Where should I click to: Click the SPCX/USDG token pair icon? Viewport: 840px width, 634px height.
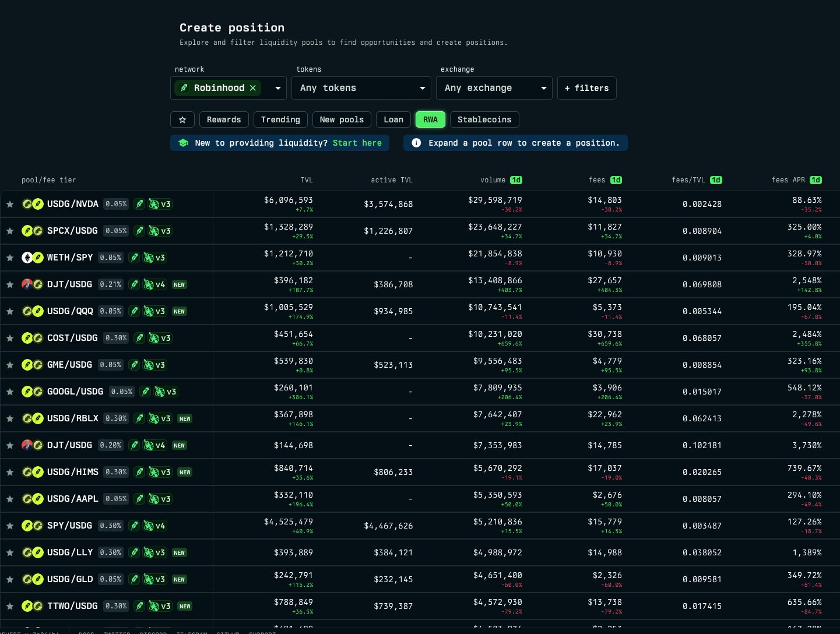(33, 231)
